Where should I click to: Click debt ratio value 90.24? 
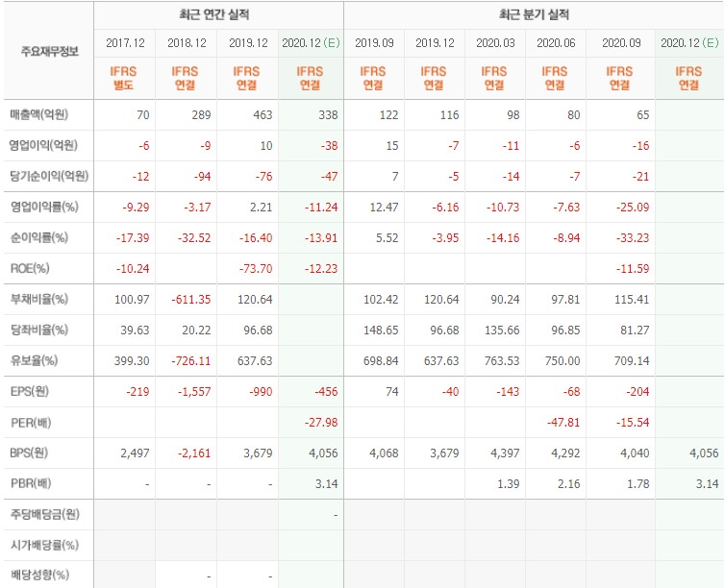pos(505,300)
